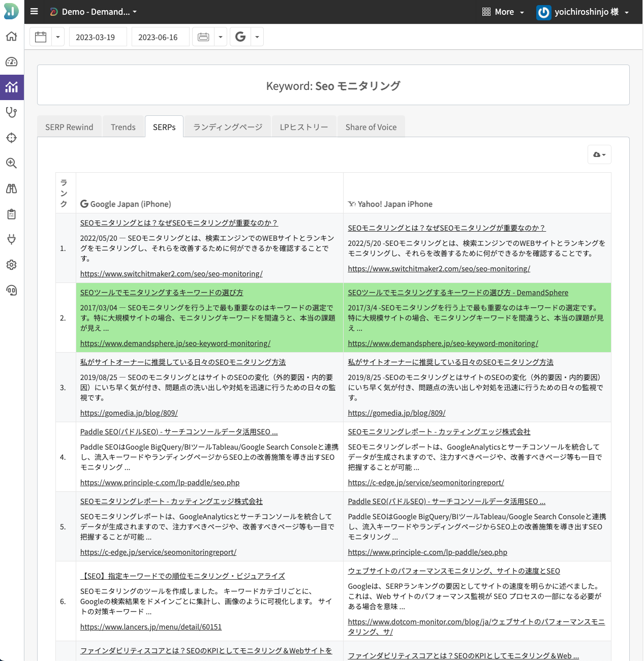Open Google rank 6 【SEO】指定キーワード title link
The image size is (644, 661).
182,576
